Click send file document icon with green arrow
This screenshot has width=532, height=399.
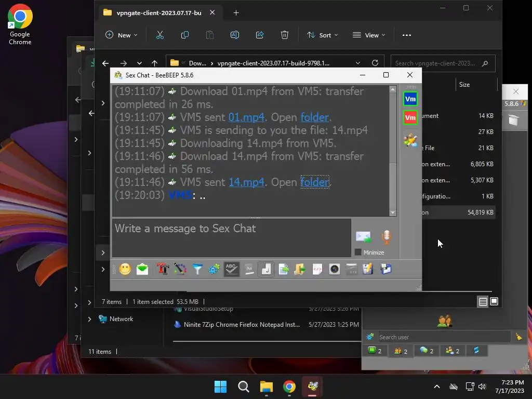tap(283, 270)
